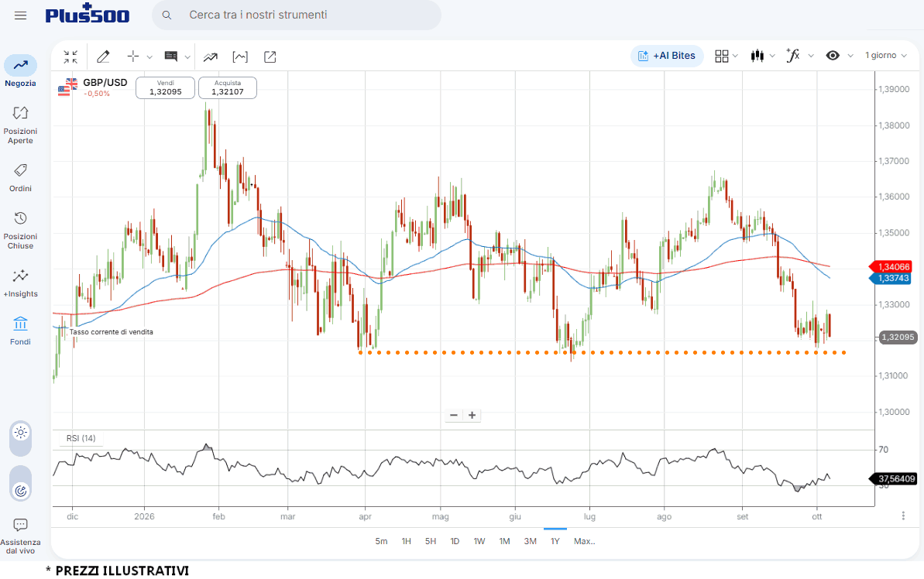Click the chart layout grid icon
The image size is (924, 579).
click(721, 56)
